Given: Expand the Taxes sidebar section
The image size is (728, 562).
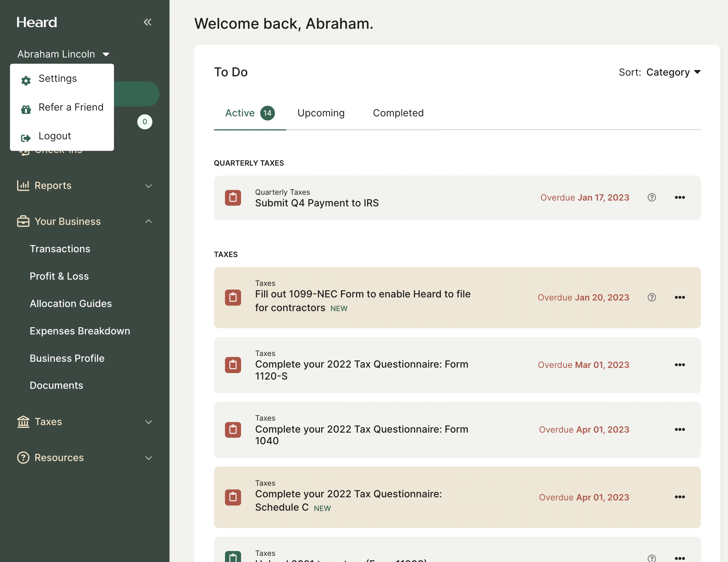Looking at the screenshot, I should 148,422.
